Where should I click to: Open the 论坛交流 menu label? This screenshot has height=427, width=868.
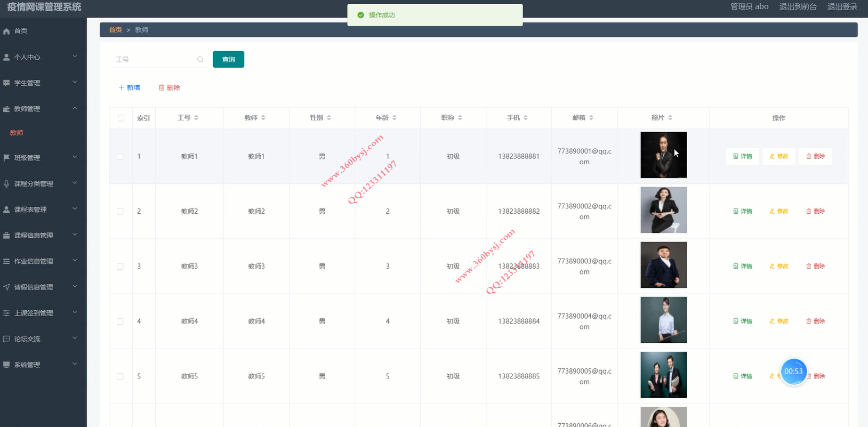(x=27, y=339)
